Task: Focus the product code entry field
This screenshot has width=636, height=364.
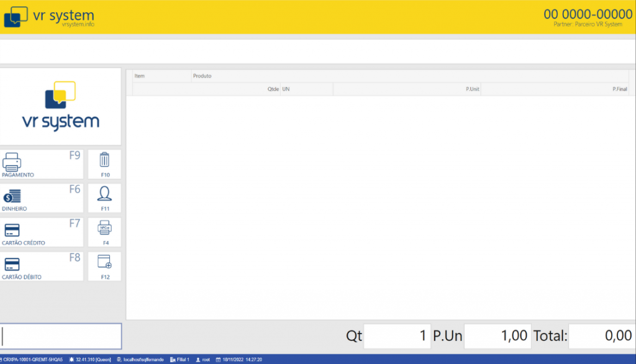Action: pyautogui.click(x=61, y=336)
